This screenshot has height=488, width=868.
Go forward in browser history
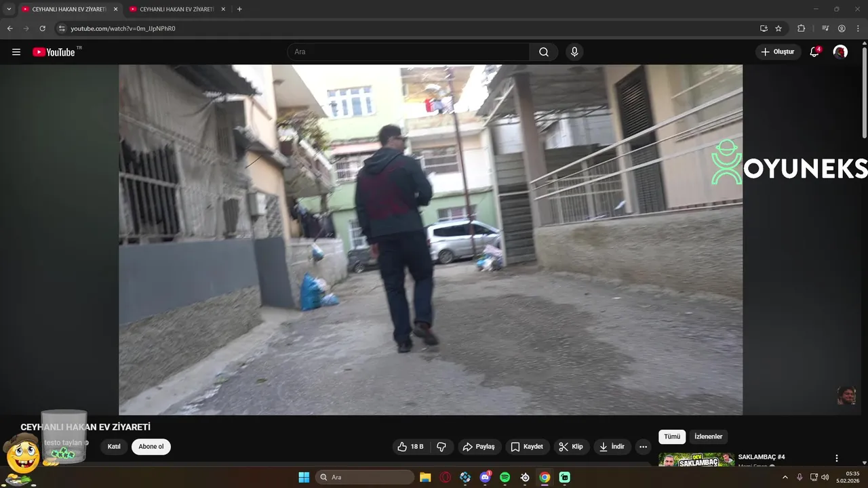pyautogui.click(x=26, y=28)
